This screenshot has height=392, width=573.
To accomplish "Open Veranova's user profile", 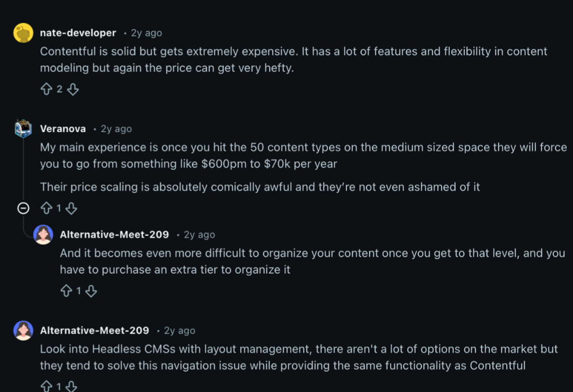I will (x=63, y=129).
